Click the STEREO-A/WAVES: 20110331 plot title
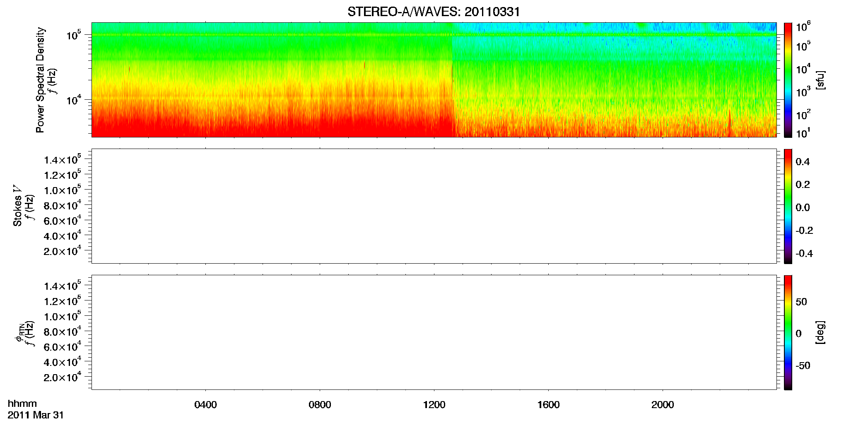The image size is (868, 447). pos(434,12)
